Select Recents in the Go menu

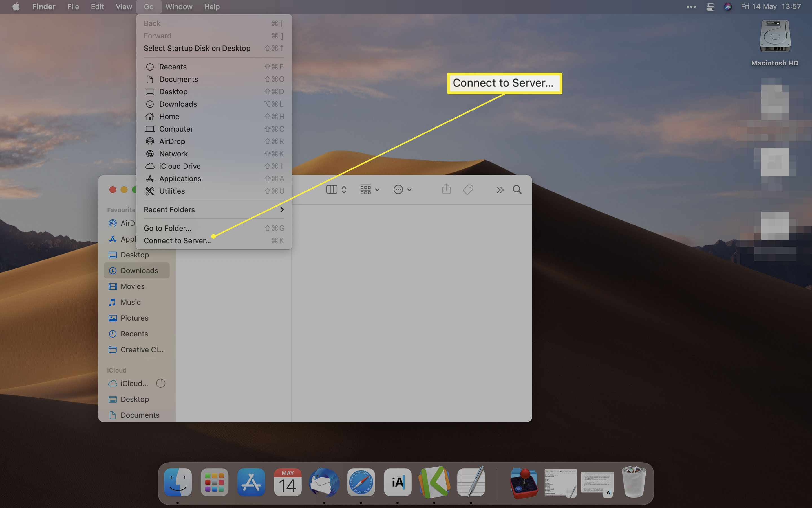click(x=214, y=67)
